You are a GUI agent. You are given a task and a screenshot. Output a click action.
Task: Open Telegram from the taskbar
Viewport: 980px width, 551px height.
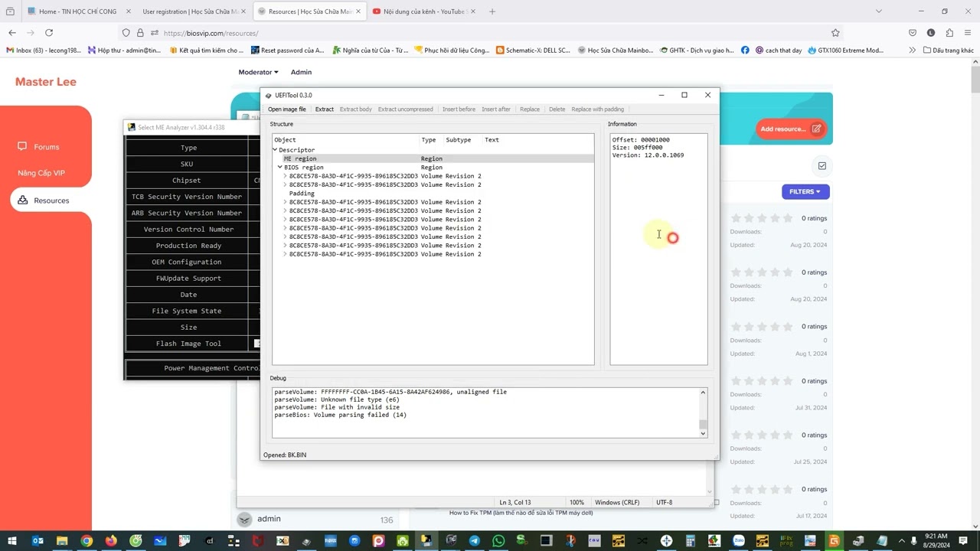[x=475, y=541]
